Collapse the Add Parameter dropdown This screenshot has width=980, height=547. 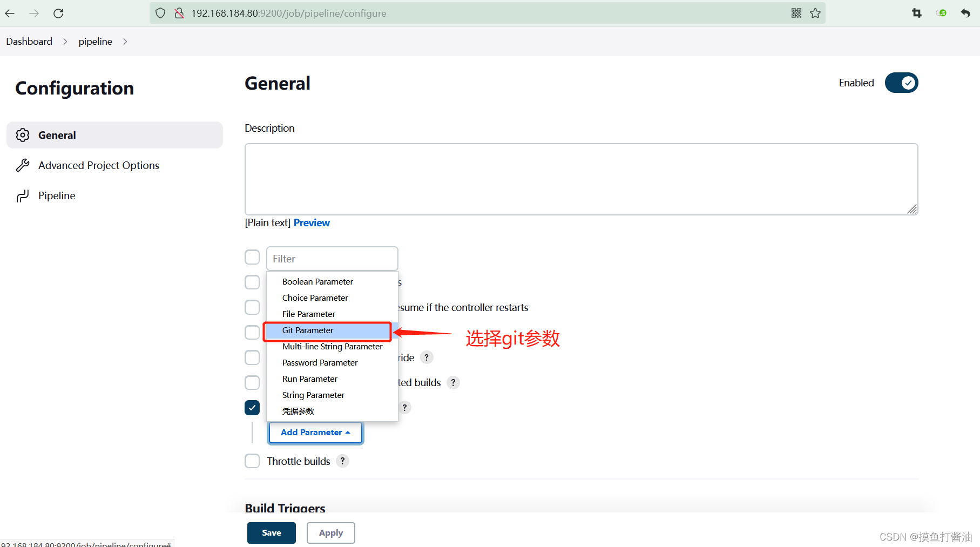315,433
